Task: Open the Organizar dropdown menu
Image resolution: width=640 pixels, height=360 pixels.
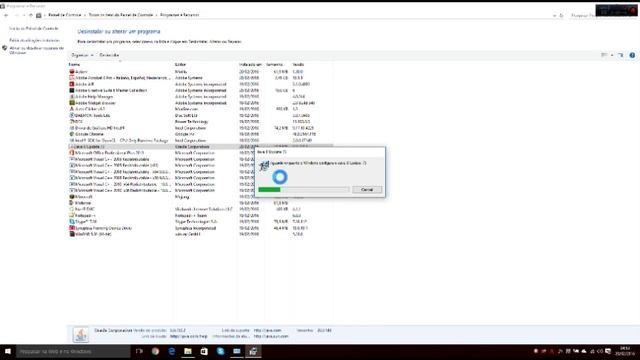Action: tap(82, 55)
